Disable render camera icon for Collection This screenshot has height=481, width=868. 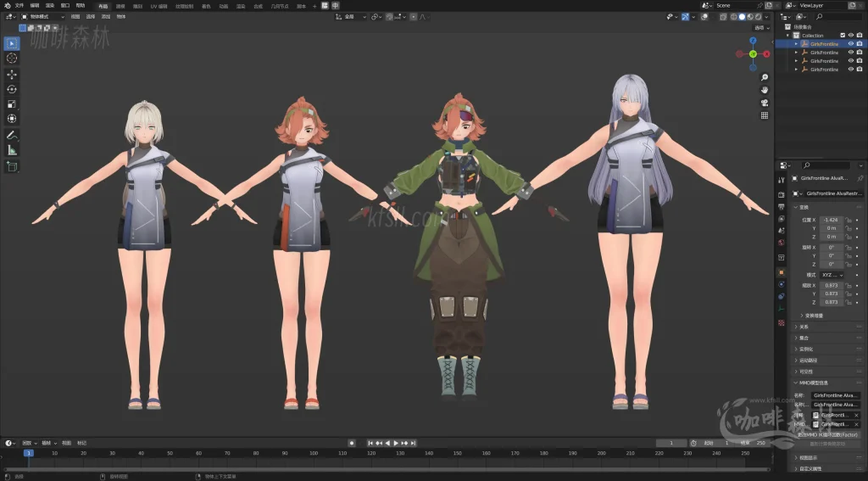click(x=860, y=36)
